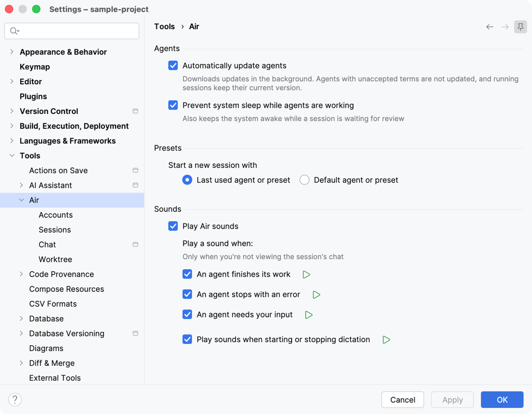Viewport: 532px width, 414px height.
Task: Open help with question mark button
Action: (15, 400)
